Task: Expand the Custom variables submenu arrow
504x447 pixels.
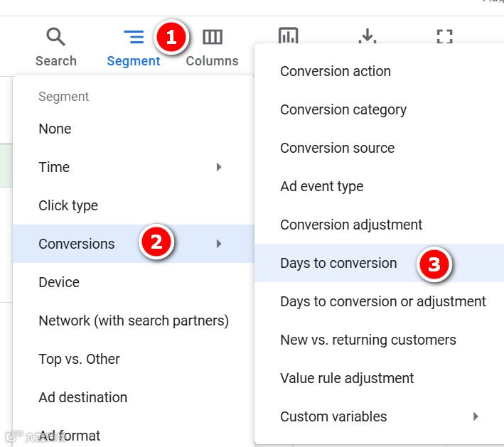Action: (476, 416)
